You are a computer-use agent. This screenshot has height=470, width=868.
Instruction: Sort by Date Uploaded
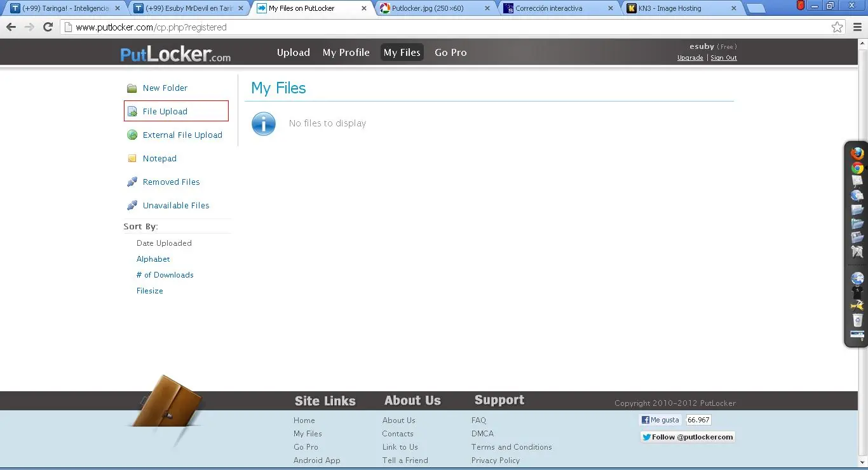click(164, 243)
